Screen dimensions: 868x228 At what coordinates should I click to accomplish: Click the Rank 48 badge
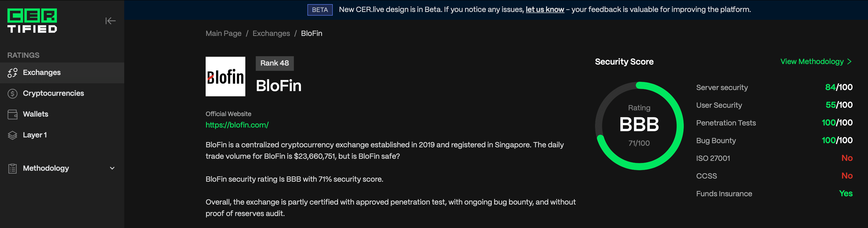point(274,63)
